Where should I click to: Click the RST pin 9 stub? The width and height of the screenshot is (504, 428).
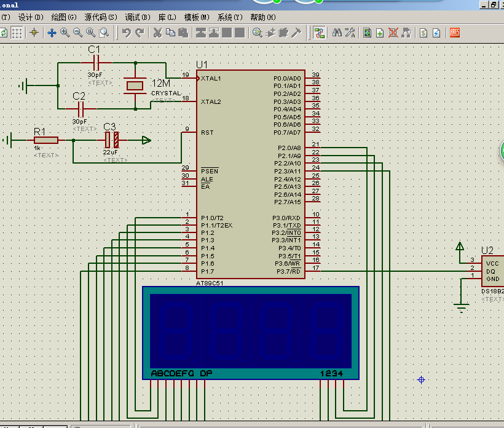click(x=189, y=132)
